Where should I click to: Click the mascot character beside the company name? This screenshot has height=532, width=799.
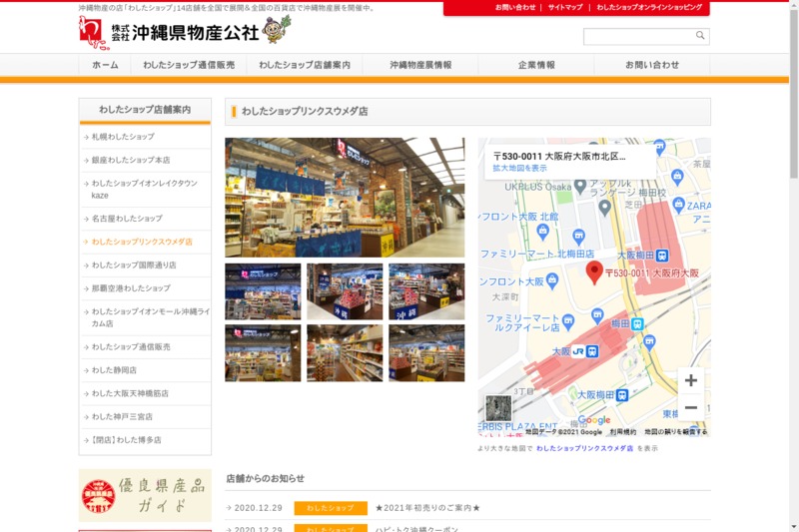pos(276,30)
